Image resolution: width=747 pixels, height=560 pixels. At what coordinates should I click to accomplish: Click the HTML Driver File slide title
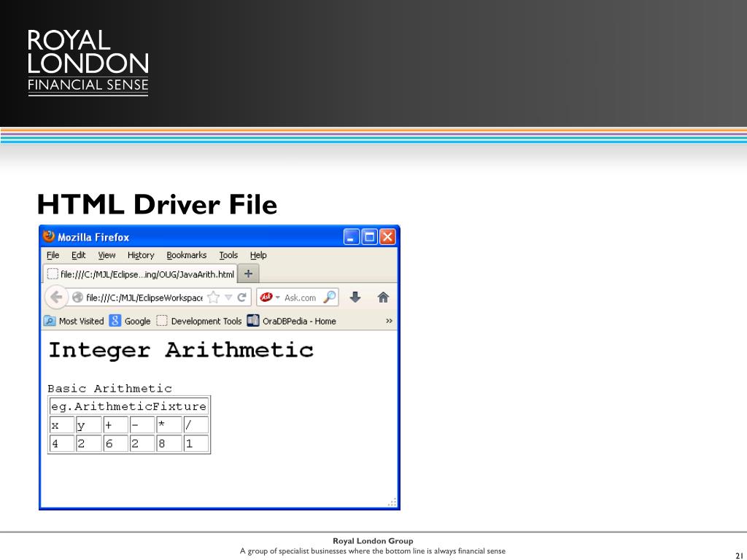click(x=157, y=204)
